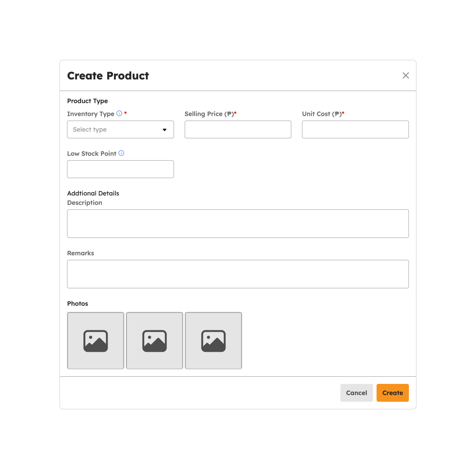Click the Remarks label
Viewport: 476px width, 469px height.
[81, 253]
